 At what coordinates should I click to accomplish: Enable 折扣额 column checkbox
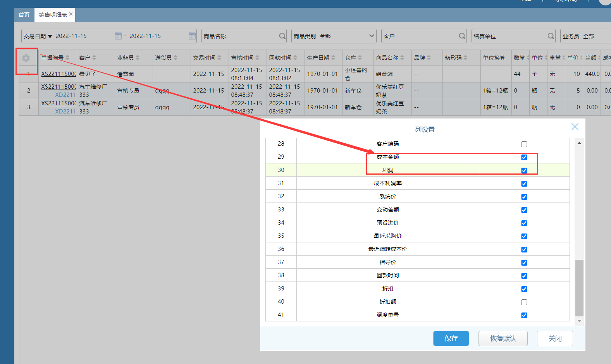click(x=524, y=302)
